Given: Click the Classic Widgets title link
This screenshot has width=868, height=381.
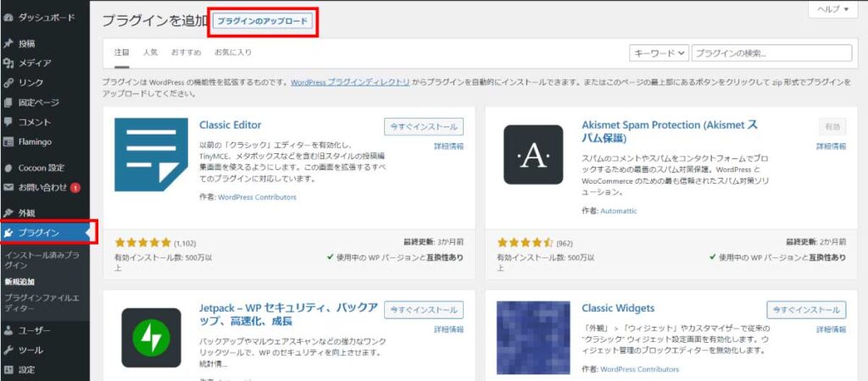Looking at the screenshot, I should point(618,308).
